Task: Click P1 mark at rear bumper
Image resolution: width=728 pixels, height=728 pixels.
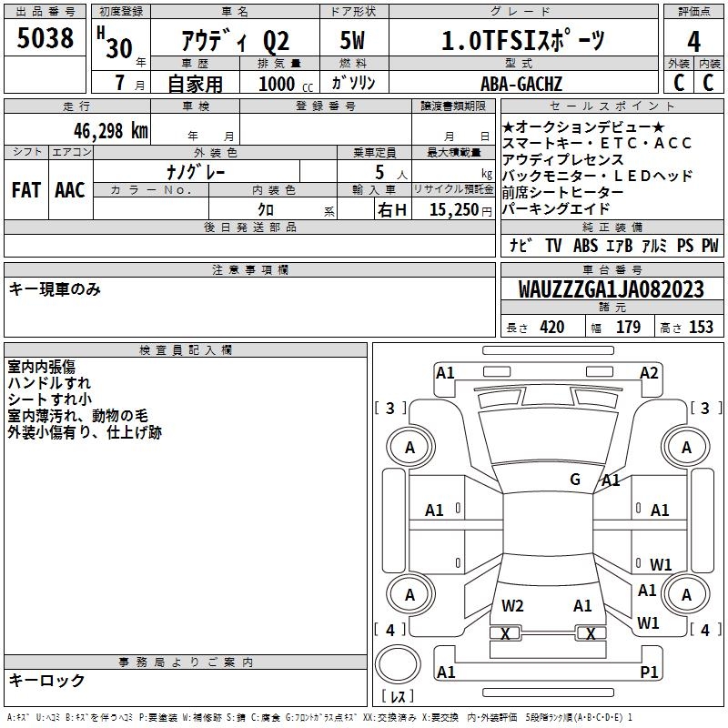Action: pyautogui.click(x=649, y=672)
